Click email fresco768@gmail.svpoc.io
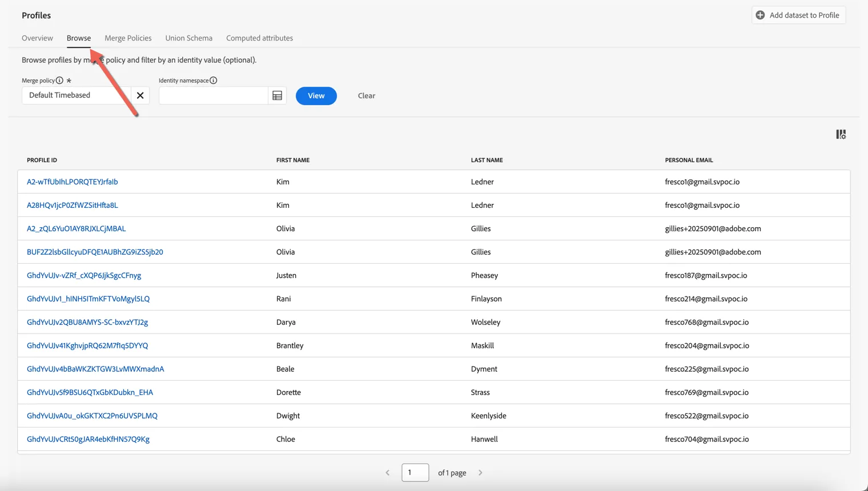This screenshot has height=491, width=868. (707, 323)
